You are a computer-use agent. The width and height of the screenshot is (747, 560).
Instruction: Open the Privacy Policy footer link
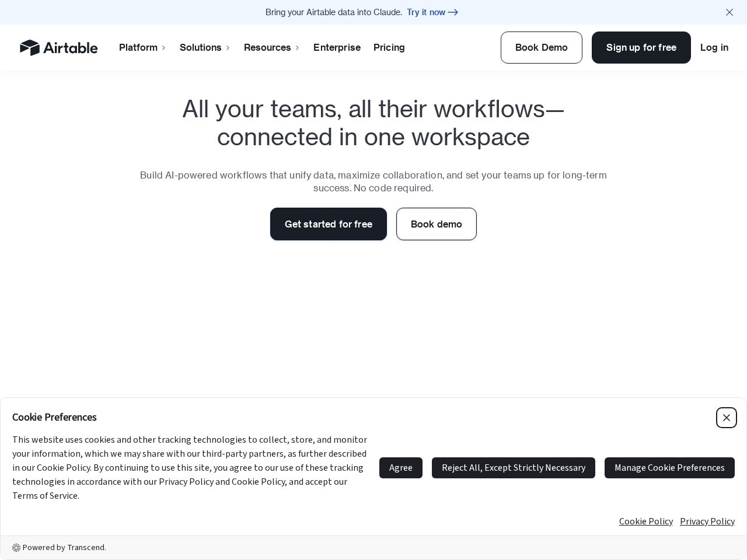tap(707, 521)
